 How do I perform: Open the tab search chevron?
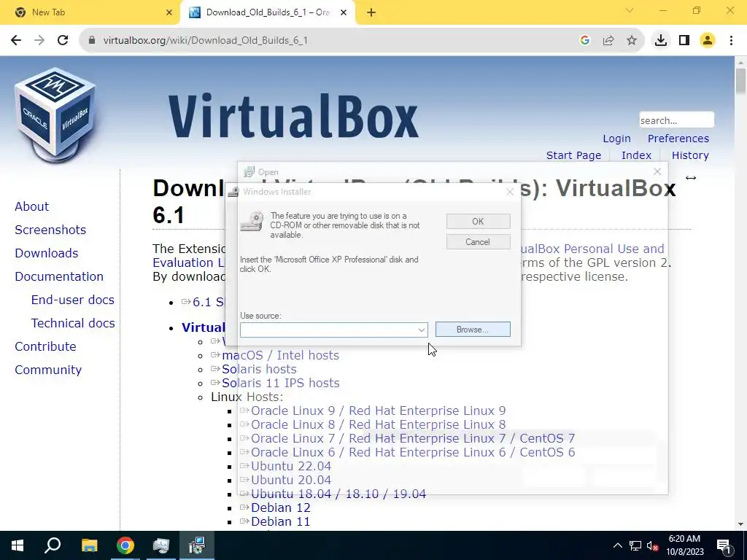point(630,10)
